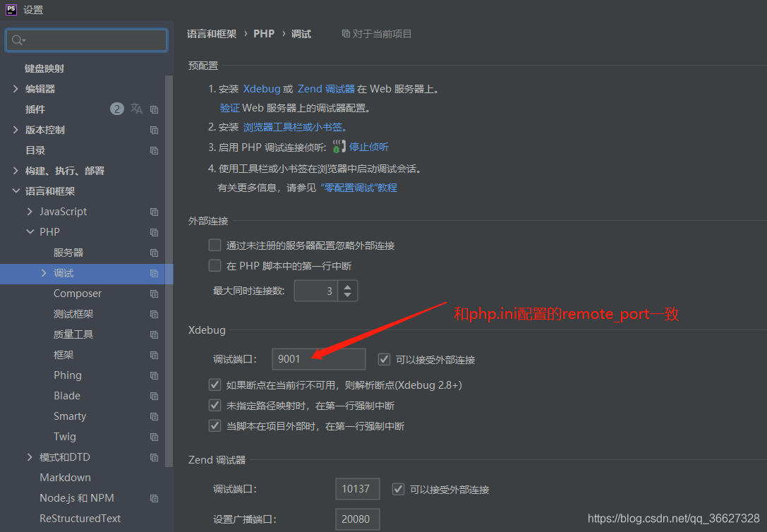
Task: Increase 最大同时连接数 with up arrow
Action: point(347,287)
